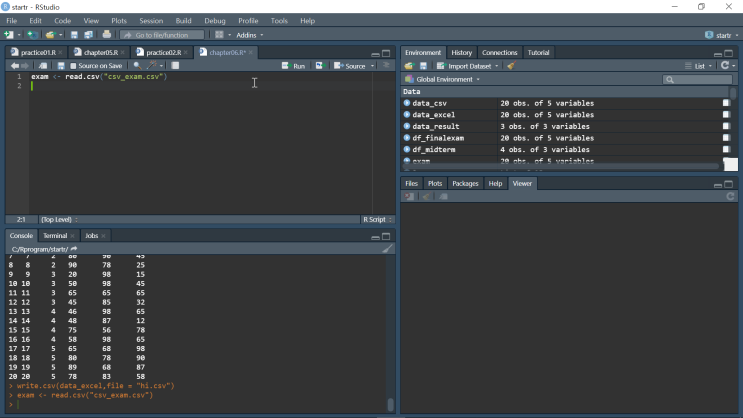The image size is (743, 418).
Task: Switch to the Terminal tab
Action: (55, 236)
